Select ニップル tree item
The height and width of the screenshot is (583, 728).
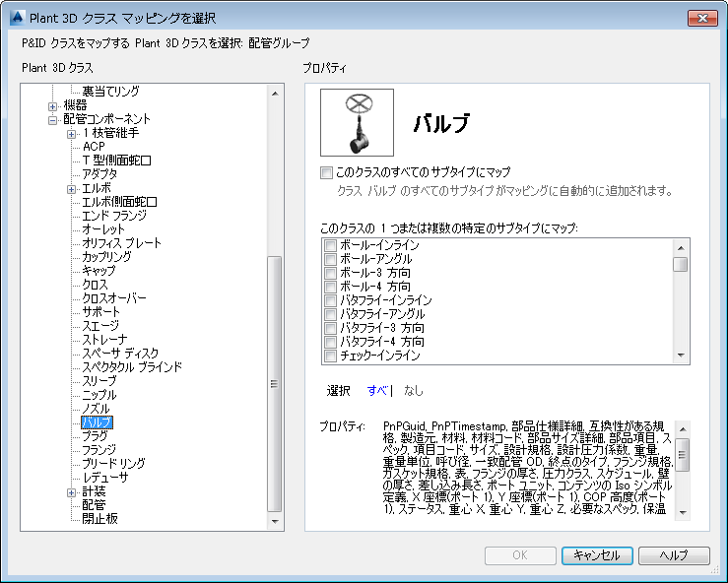(x=99, y=395)
